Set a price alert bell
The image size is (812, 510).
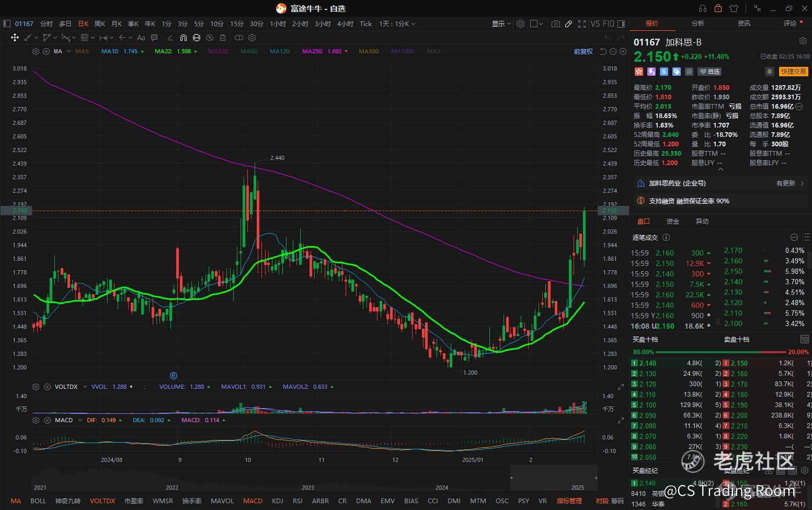coord(769,72)
